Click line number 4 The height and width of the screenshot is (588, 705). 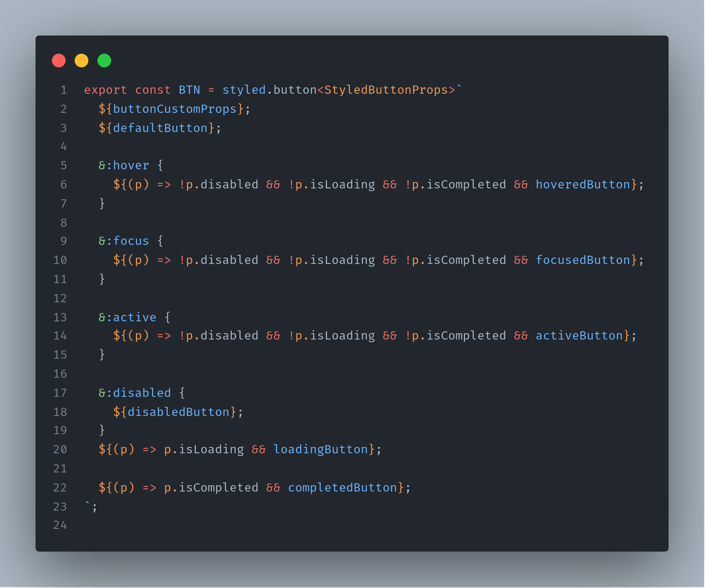tap(64, 147)
